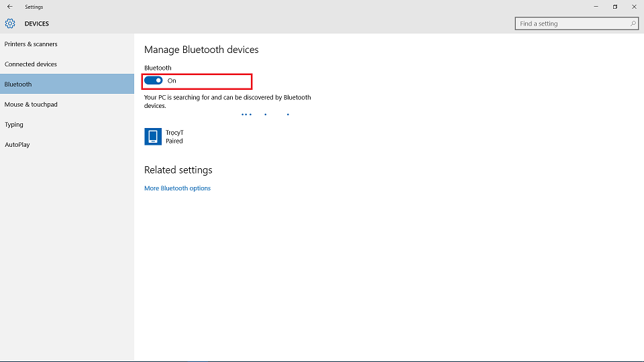Open More Bluetooth options link

point(177,188)
